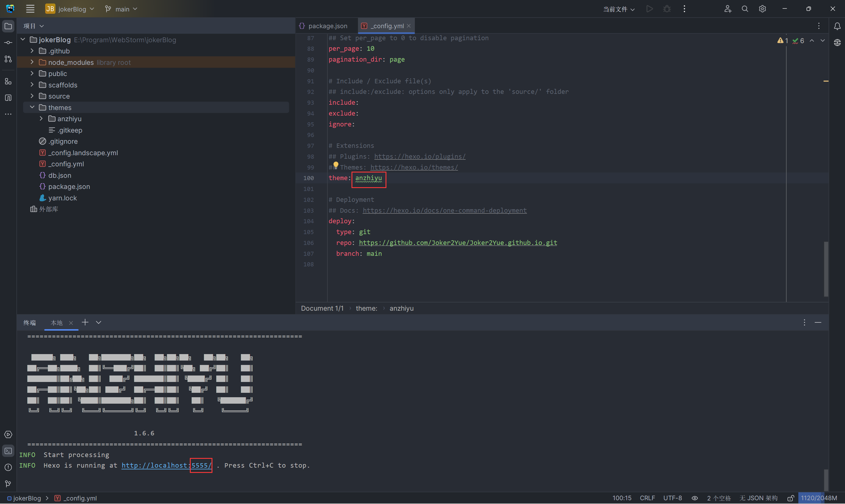Open the Structure tool window icon
845x504 pixels.
coord(8,82)
